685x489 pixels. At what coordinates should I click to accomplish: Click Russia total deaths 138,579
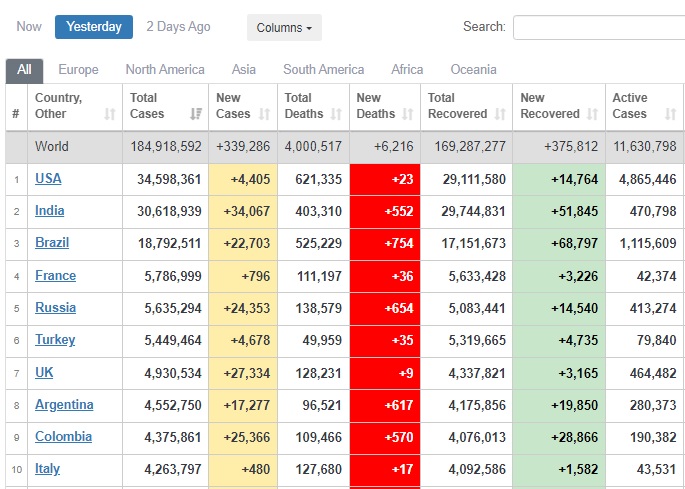[x=318, y=309]
